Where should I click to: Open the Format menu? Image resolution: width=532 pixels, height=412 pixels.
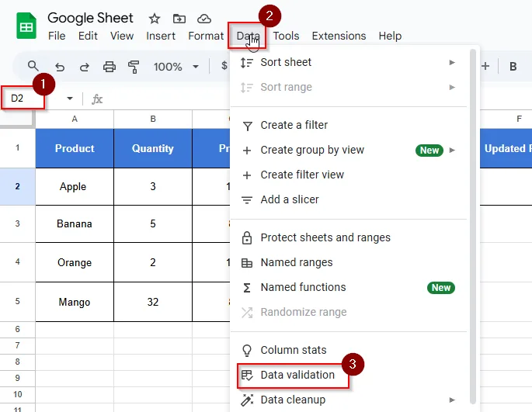point(206,36)
